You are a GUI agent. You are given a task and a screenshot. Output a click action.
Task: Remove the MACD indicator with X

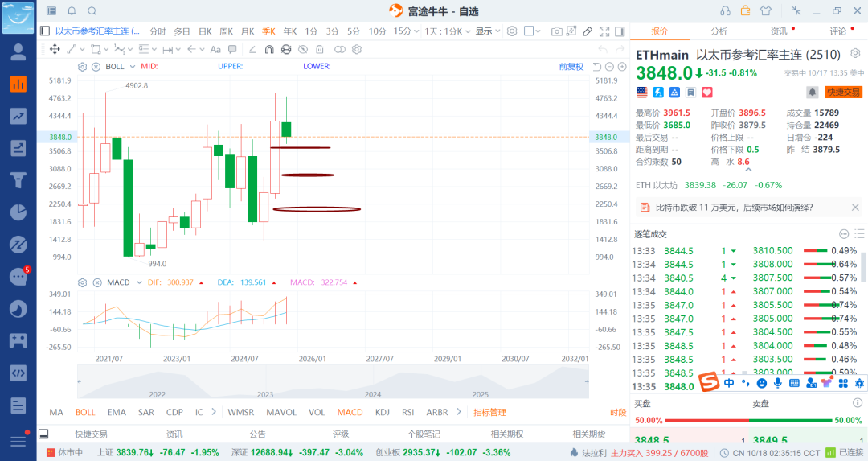pyautogui.click(x=97, y=282)
